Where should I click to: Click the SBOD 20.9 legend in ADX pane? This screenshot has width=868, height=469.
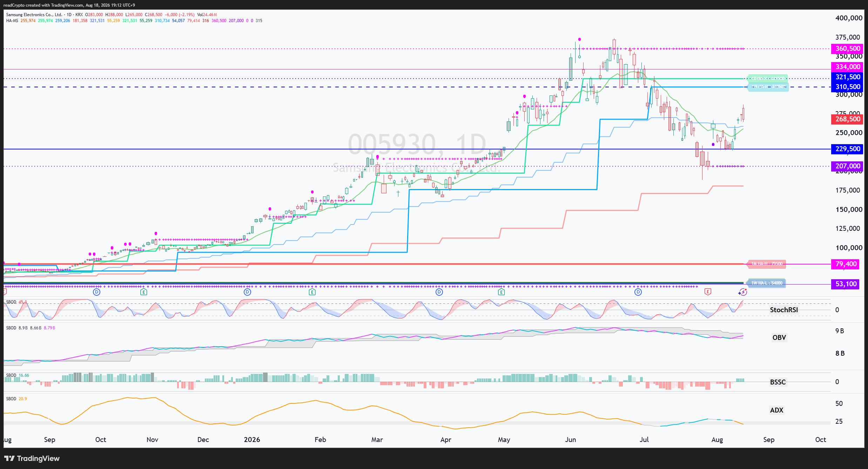(16, 399)
